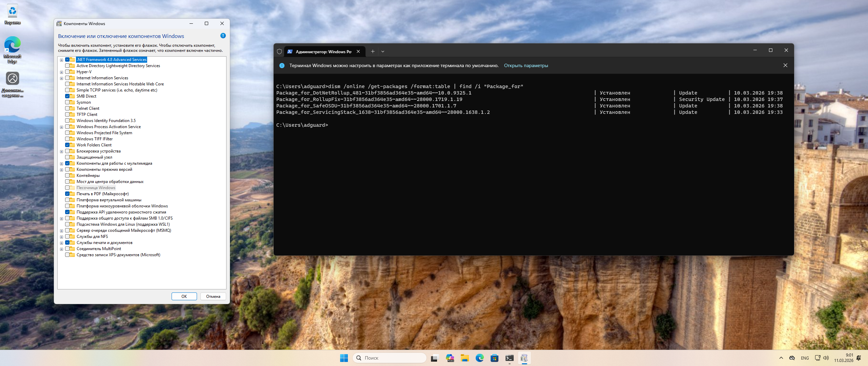Image resolution: width=868 pixels, height=366 pixels.
Task: Select the Администратор: Windows PowerShell tab
Action: pyautogui.click(x=323, y=52)
